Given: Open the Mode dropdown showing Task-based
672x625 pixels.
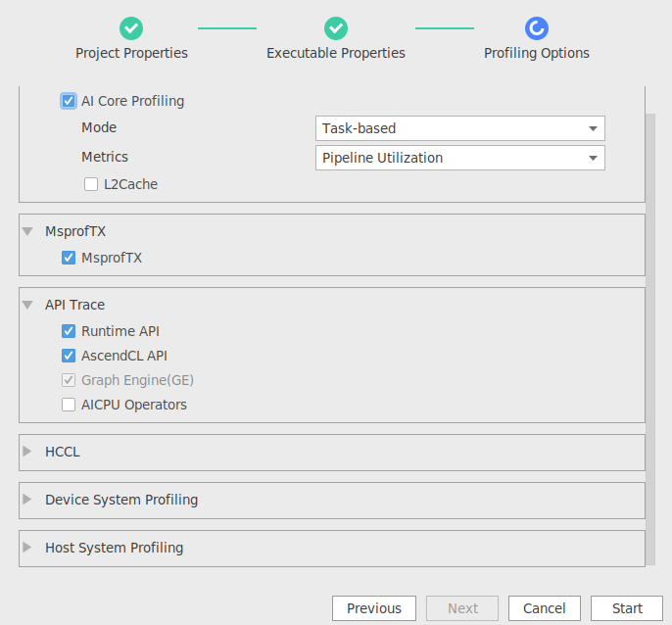Looking at the screenshot, I should point(460,128).
